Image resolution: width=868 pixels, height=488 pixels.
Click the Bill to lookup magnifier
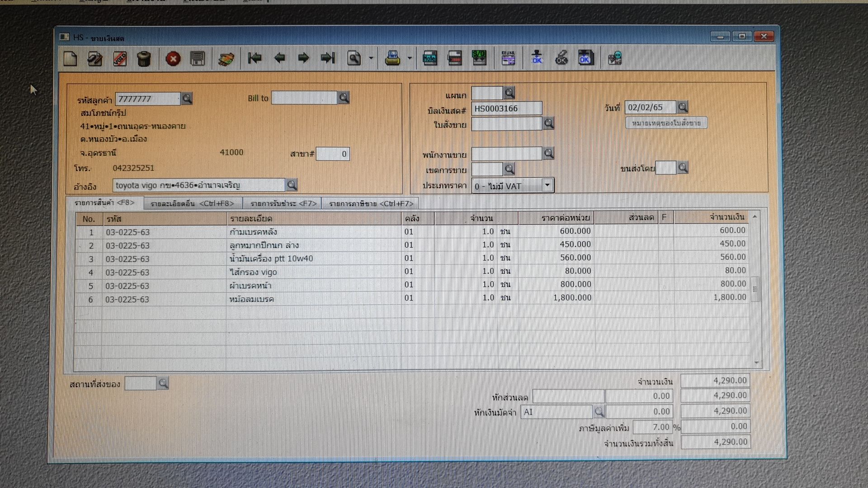(344, 98)
